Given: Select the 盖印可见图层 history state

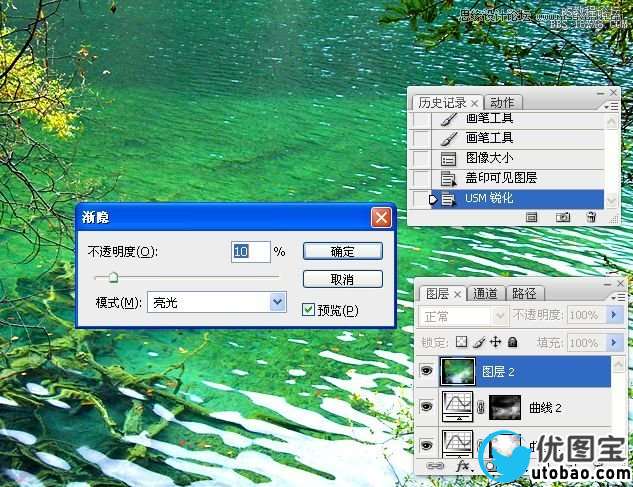Looking at the screenshot, I should pos(518,178).
